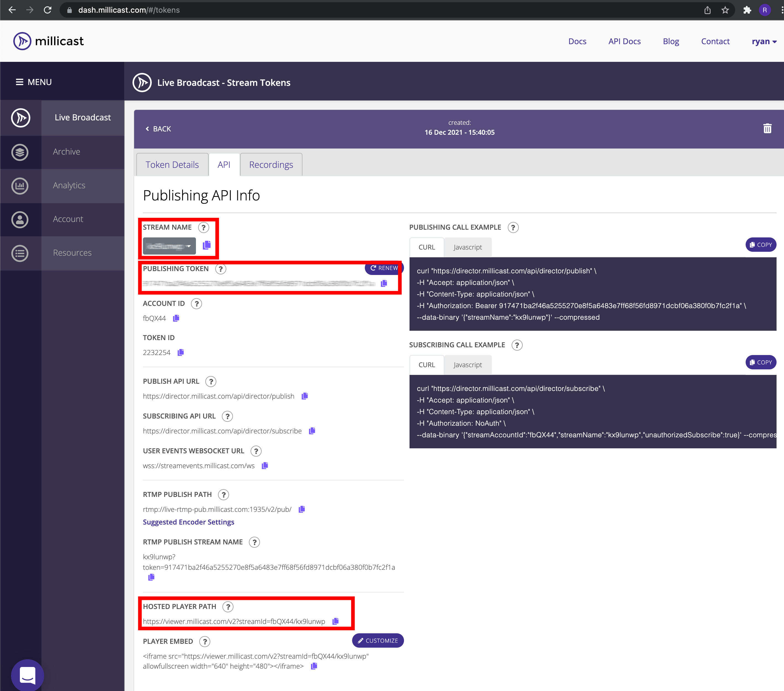The width and height of the screenshot is (784, 691).
Task: Open the Live Broadcast sidebar icon
Action: point(21,118)
